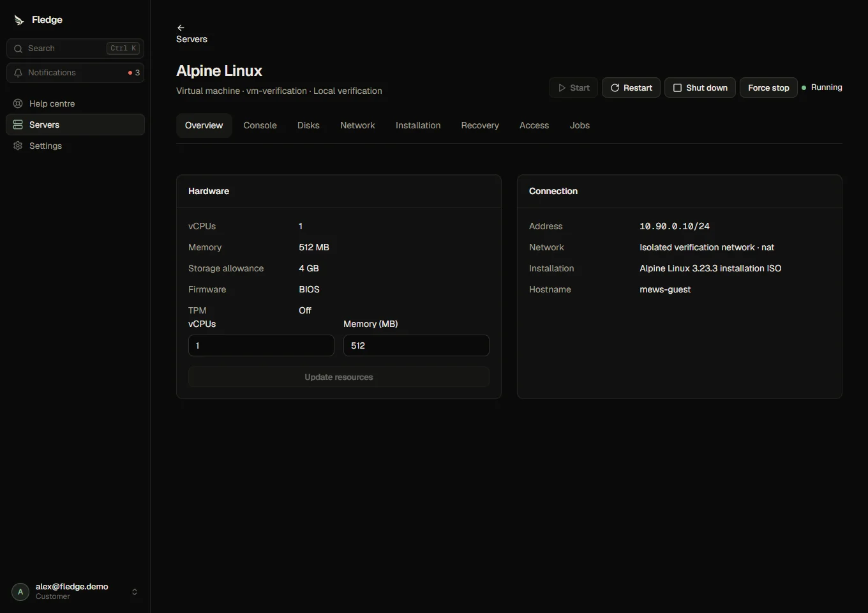Click the Alpine Linux 3.23.3 installation ISO text
The image size is (868, 613).
[x=710, y=269]
